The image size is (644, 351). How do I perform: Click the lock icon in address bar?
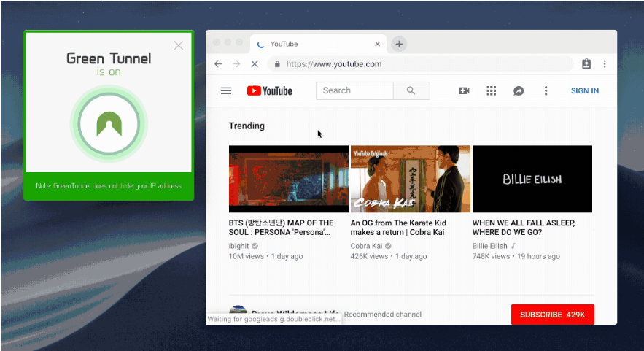tap(277, 64)
